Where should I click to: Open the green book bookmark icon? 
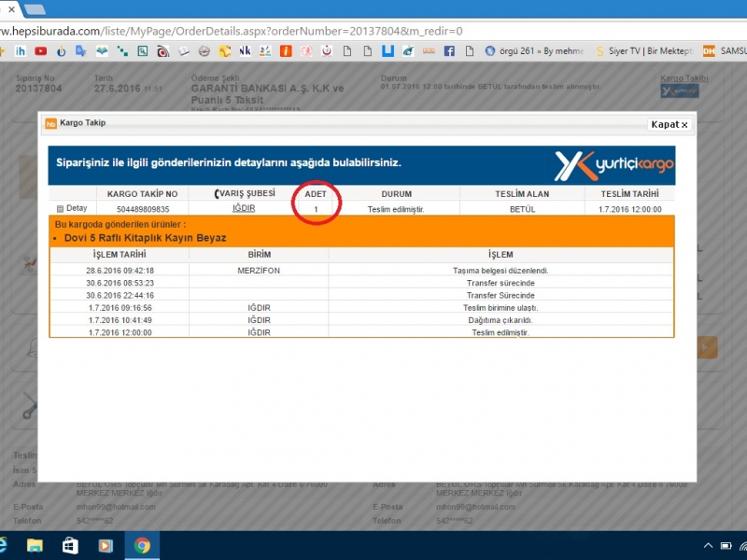click(x=102, y=51)
